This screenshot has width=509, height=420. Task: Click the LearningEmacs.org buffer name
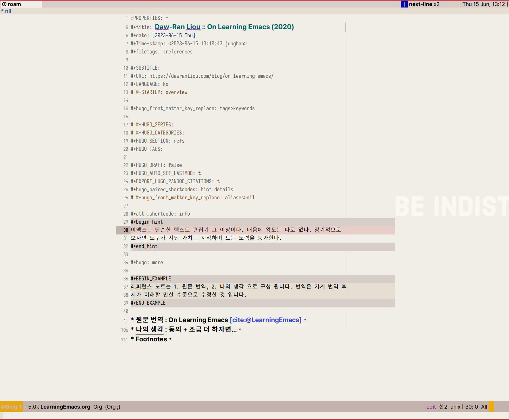65,407
